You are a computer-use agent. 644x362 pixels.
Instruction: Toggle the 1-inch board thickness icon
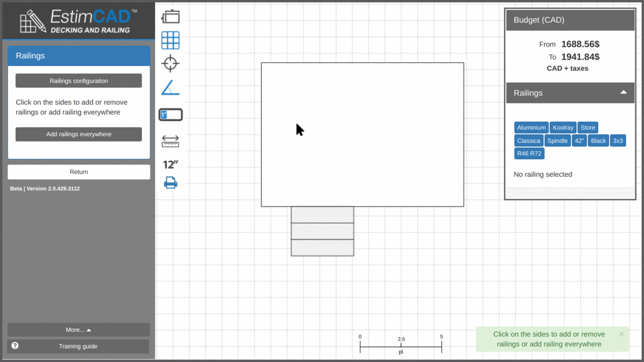(x=171, y=115)
